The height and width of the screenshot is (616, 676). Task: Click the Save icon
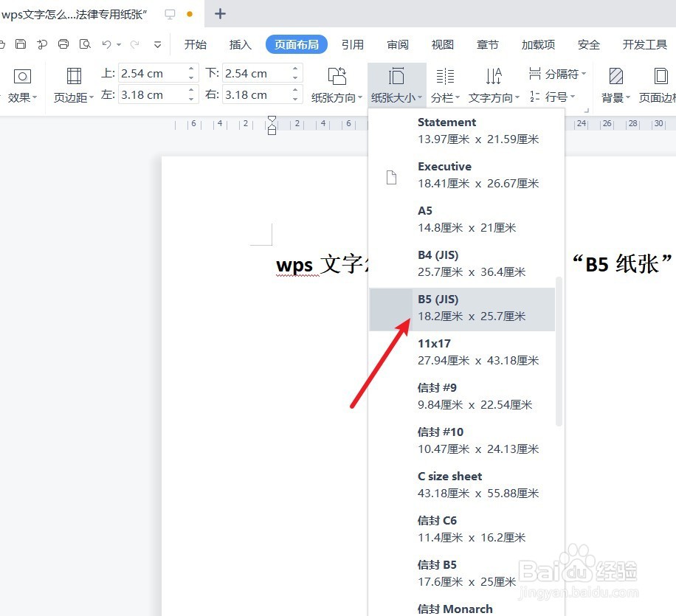tap(21, 44)
